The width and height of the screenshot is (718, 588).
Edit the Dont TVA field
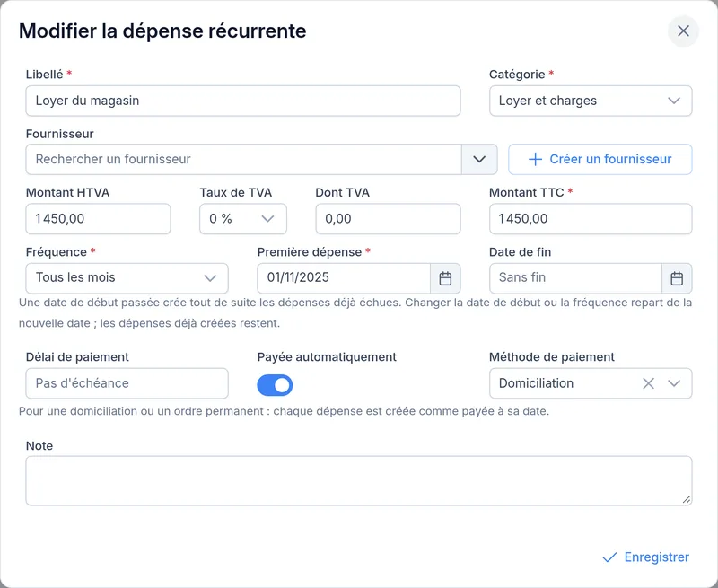point(388,219)
